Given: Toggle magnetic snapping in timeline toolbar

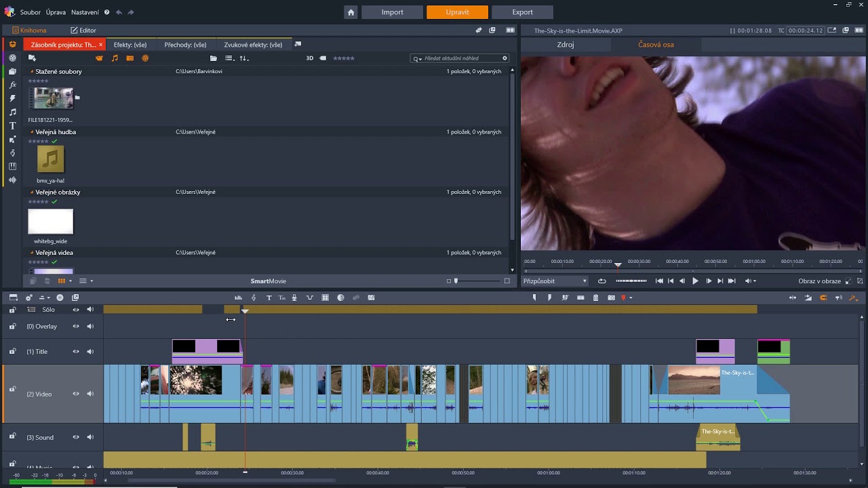Looking at the screenshot, I should [823, 298].
